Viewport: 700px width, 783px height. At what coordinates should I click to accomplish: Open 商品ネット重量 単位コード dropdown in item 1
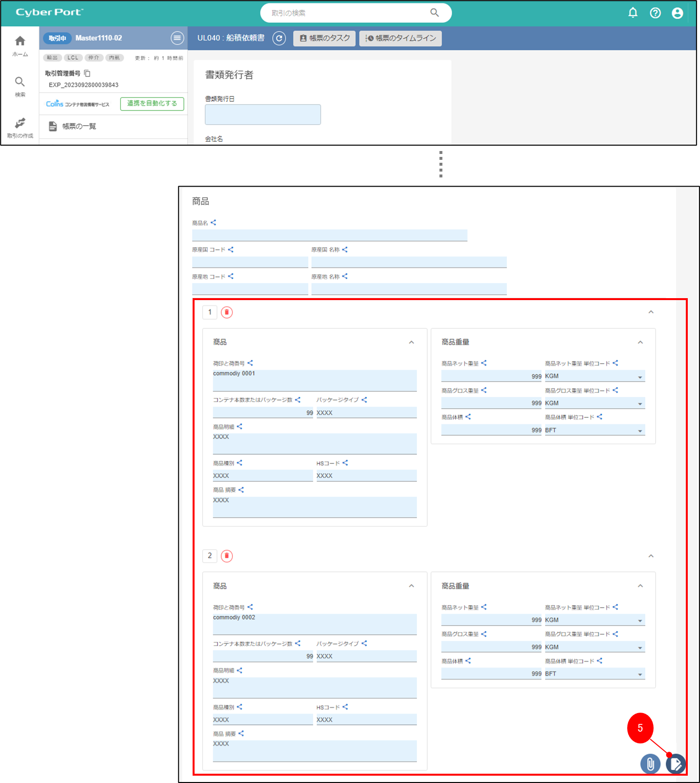click(639, 377)
